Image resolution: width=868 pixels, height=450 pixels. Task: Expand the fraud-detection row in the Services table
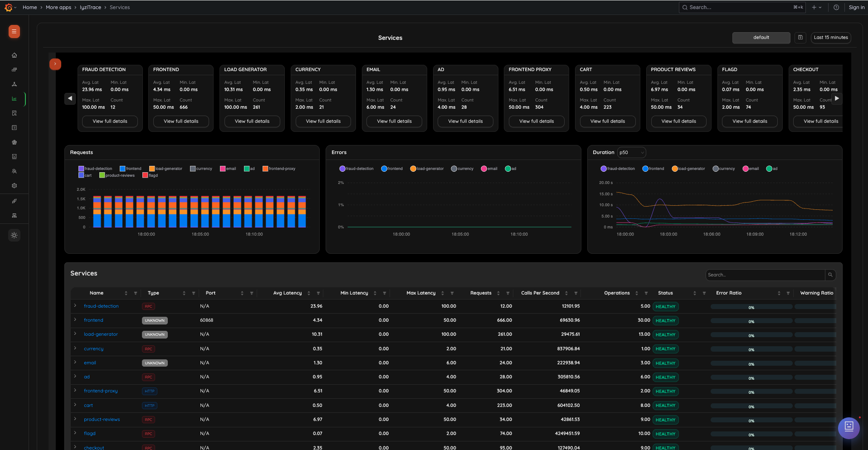75,306
